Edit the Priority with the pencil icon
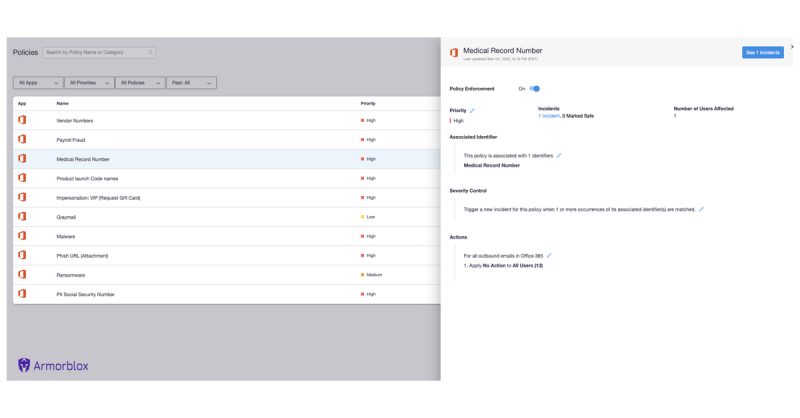 coord(472,110)
